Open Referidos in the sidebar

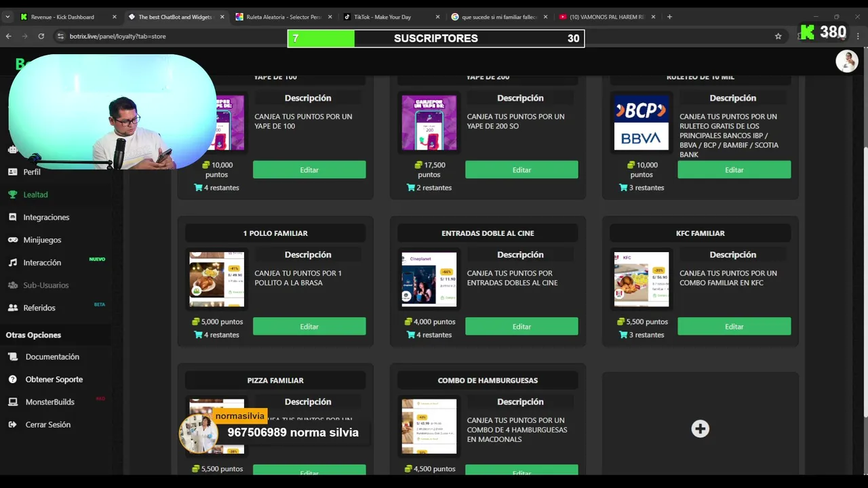(39, 308)
